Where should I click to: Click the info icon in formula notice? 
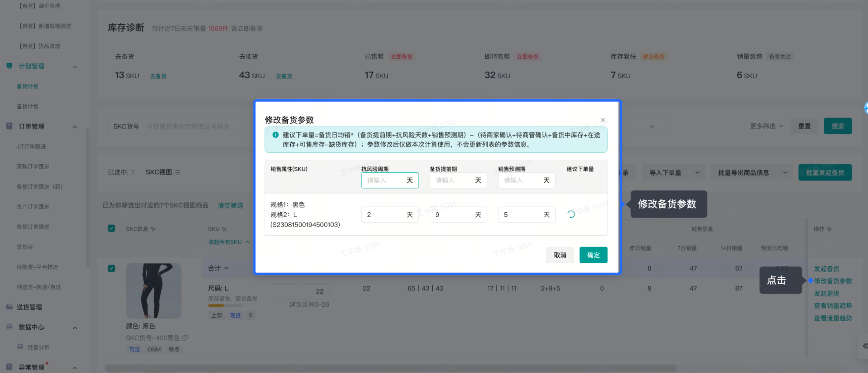click(275, 135)
